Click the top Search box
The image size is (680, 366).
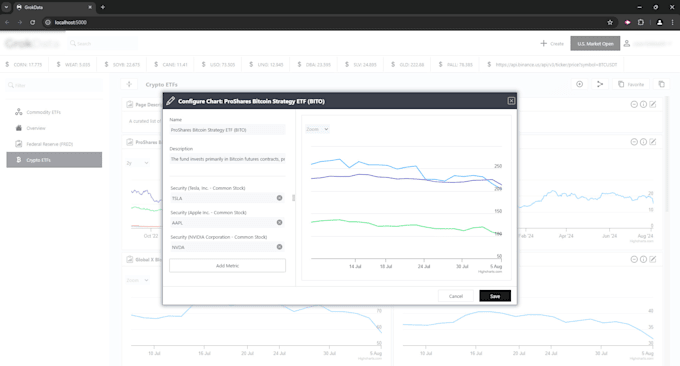point(103,43)
